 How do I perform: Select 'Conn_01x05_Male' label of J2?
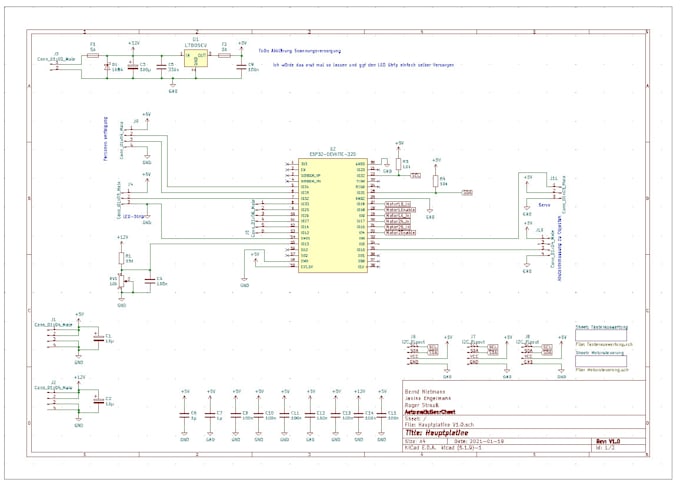(54, 388)
